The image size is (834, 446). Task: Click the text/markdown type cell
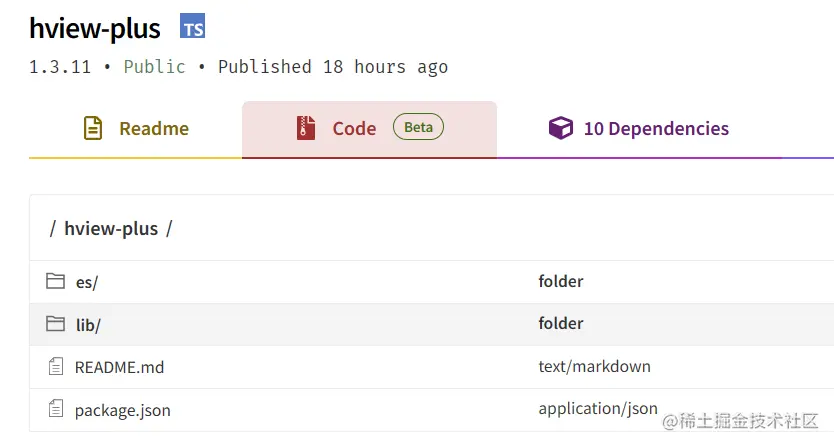pos(594,366)
